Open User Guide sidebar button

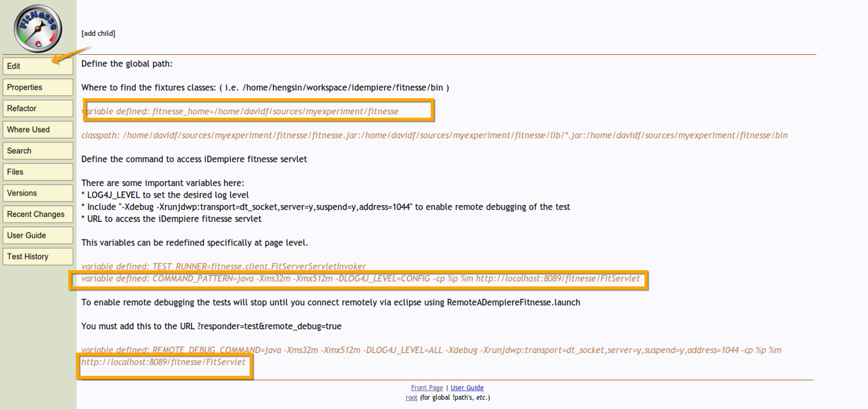pos(38,236)
